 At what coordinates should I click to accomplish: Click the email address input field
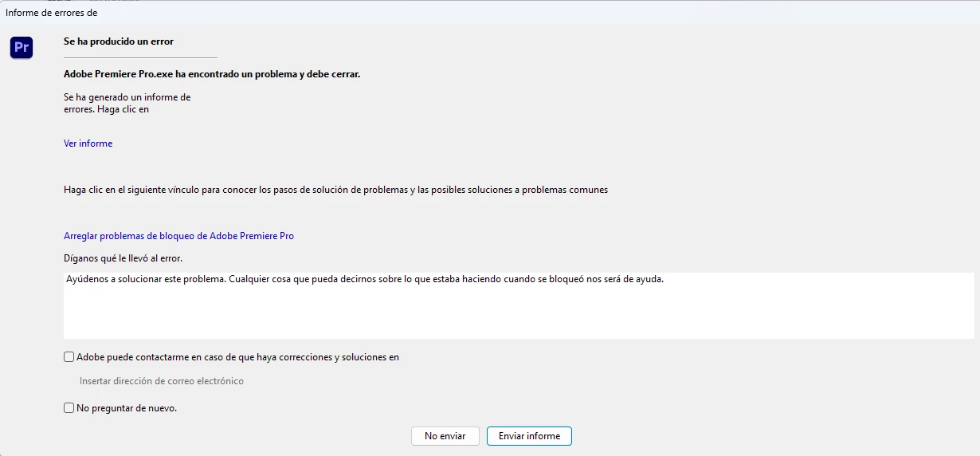162,381
